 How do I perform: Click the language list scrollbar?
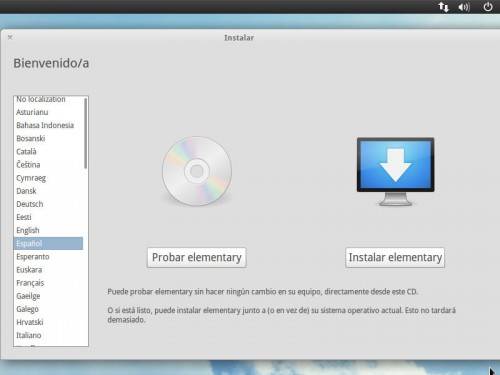tap(86, 133)
